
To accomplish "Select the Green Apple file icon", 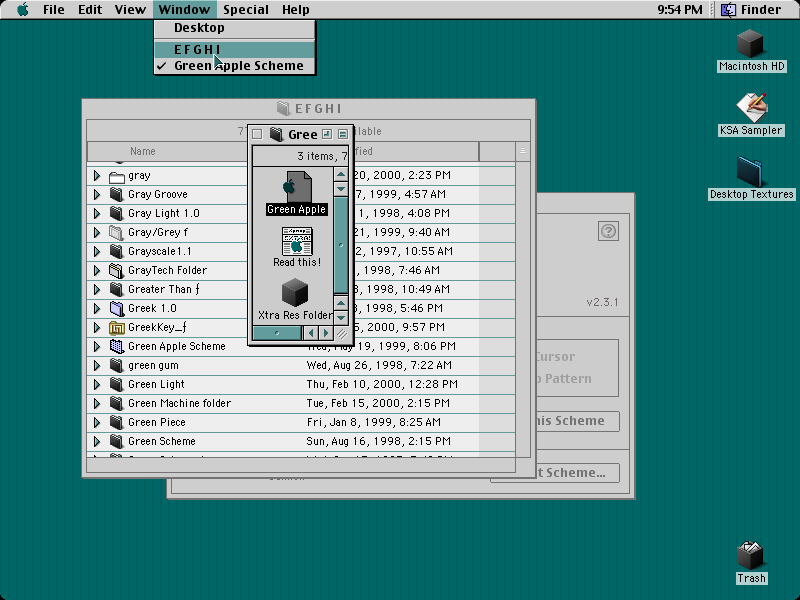I will point(296,187).
